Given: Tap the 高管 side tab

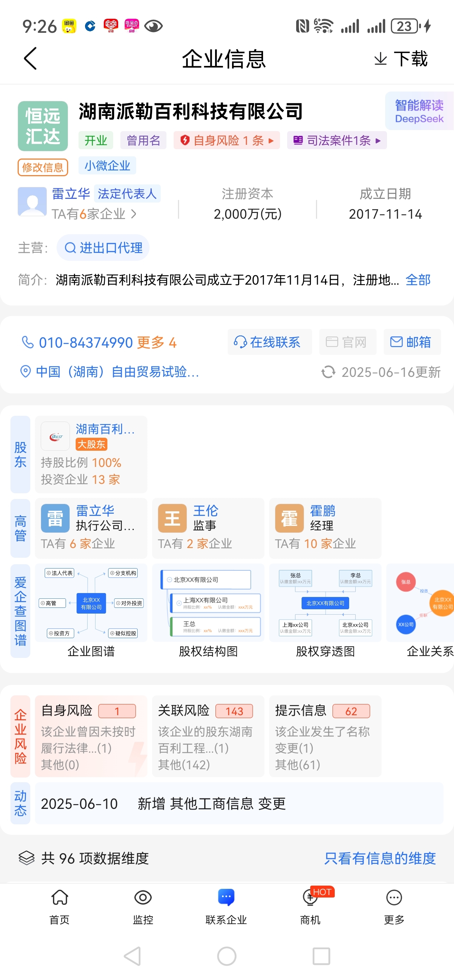Looking at the screenshot, I should [20, 528].
